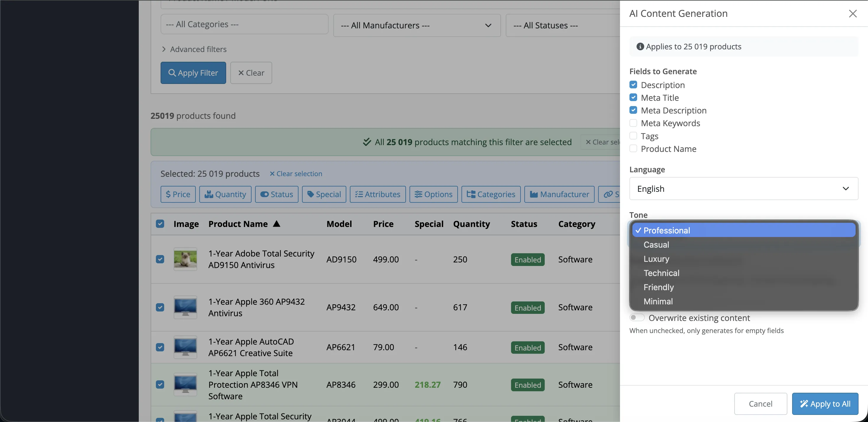868x422 pixels.
Task: Click the link icon bulk action button
Action: pos(609,194)
